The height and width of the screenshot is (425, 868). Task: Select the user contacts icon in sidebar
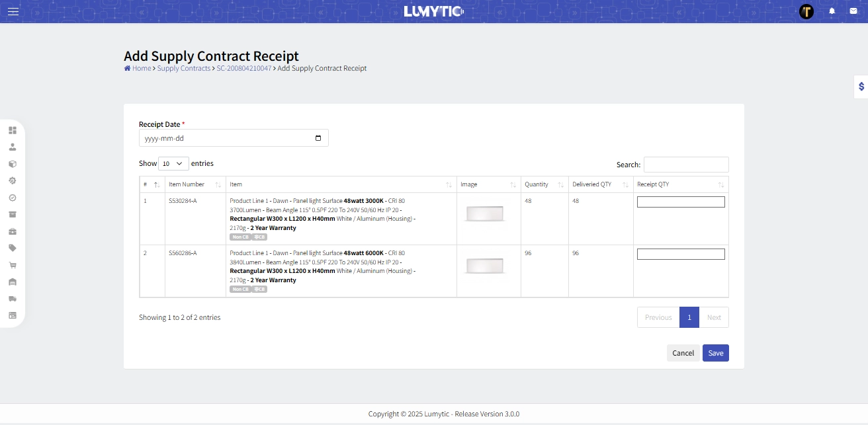coord(13,147)
